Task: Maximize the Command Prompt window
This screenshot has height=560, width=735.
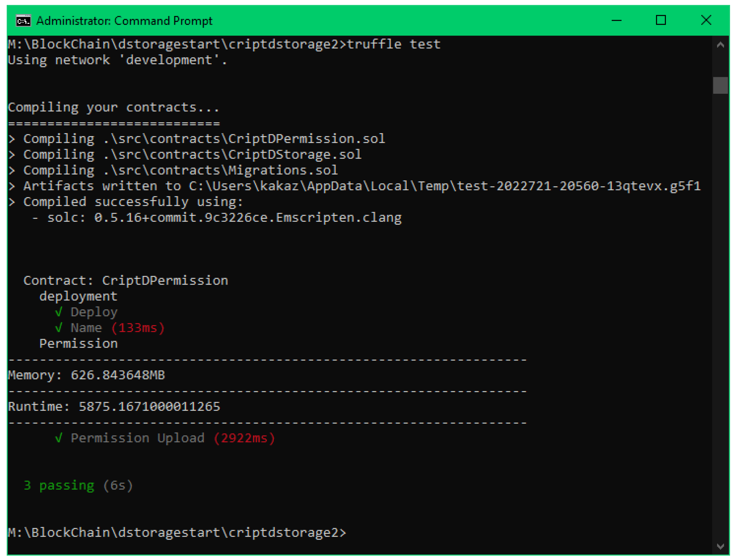Action: click(661, 20)
